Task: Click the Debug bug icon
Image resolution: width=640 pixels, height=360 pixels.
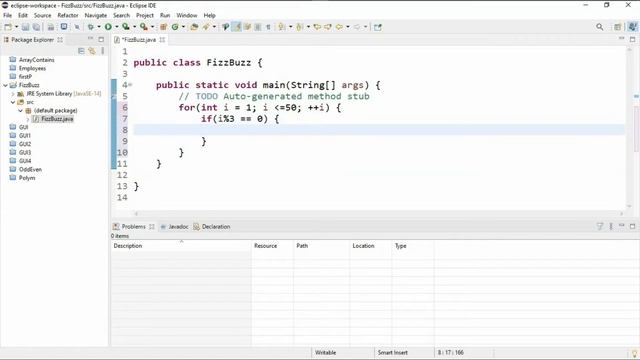Action: (91, 27)
